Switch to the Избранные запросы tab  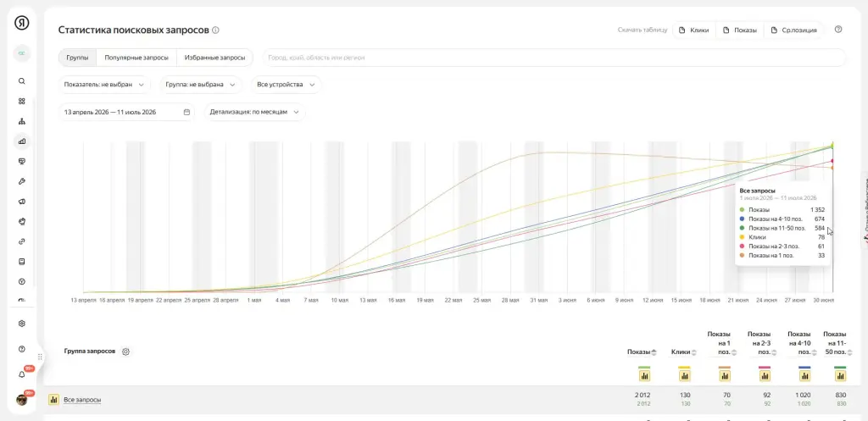coord(214,58)
